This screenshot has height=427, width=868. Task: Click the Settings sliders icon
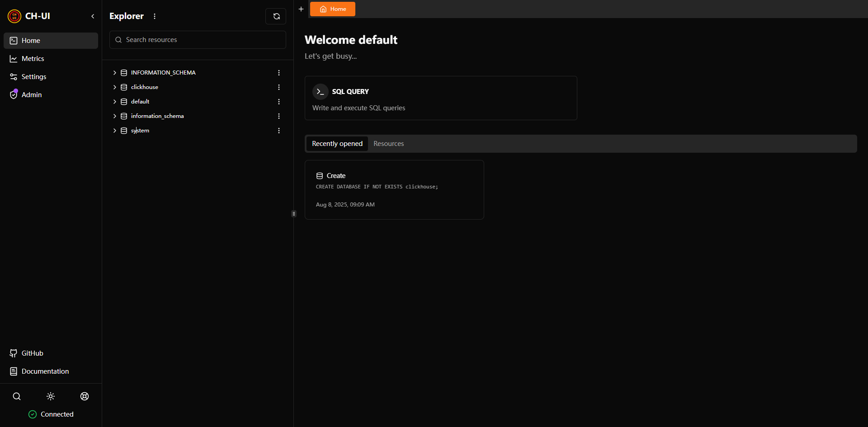click(14, 77)
